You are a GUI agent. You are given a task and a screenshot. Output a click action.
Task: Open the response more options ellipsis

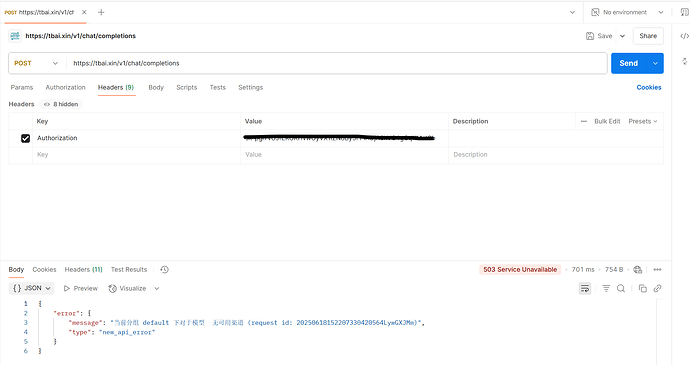click(657, 269)
